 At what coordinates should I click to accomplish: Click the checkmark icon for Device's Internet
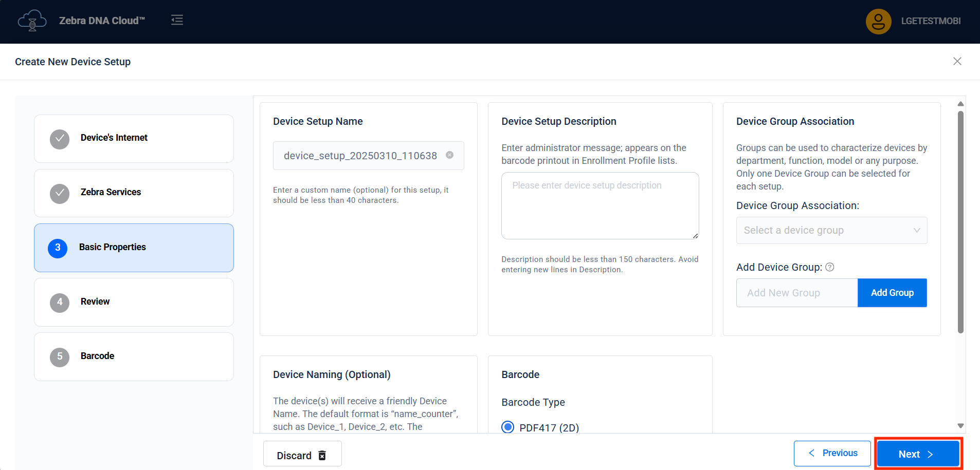click(x=60, y=139)
